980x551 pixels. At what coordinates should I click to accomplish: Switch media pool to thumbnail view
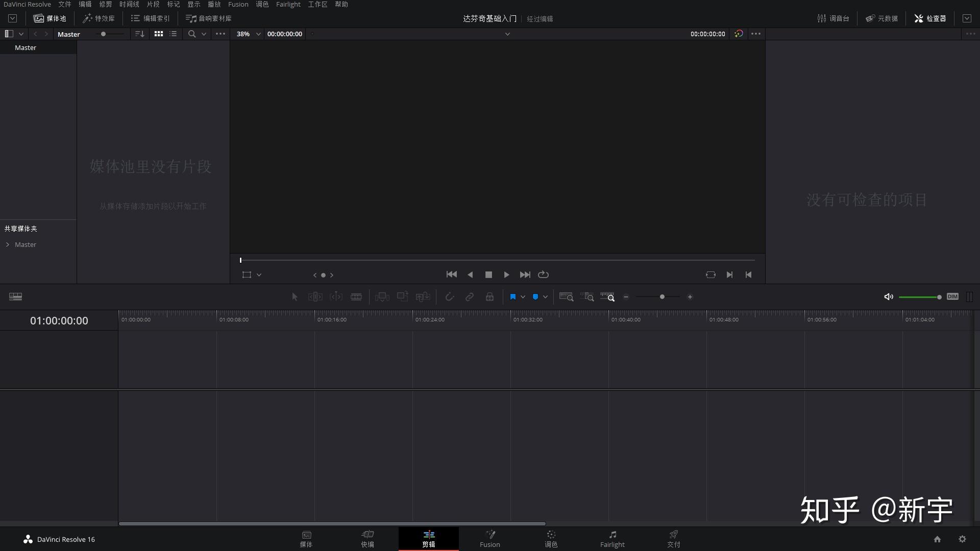click(159, 34)
